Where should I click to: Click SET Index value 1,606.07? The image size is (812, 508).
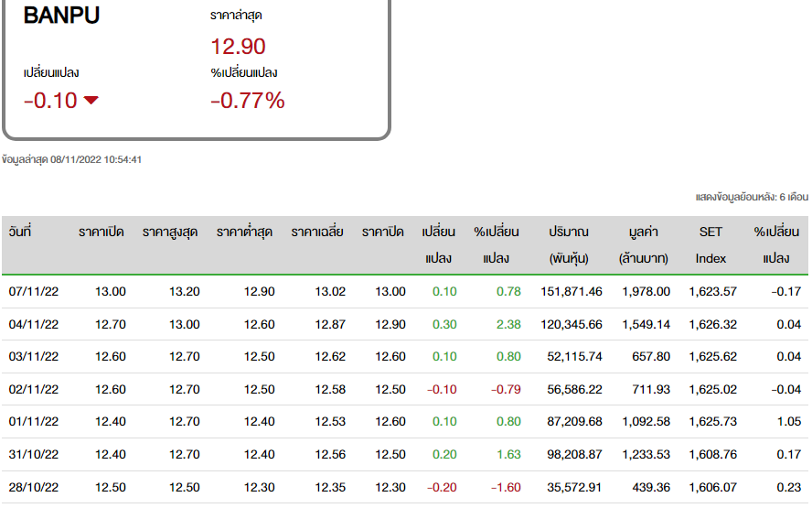click(x=712, y=487)
